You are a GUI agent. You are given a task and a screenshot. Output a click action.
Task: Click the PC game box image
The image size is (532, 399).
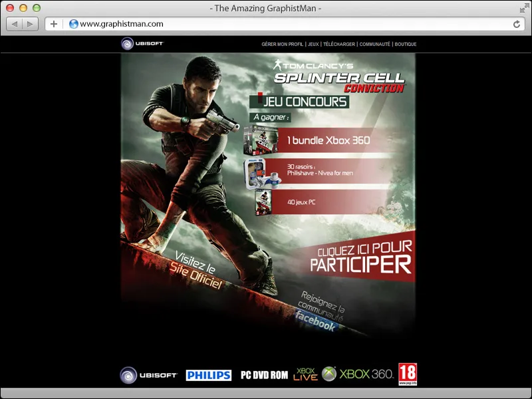coord(263,203)
